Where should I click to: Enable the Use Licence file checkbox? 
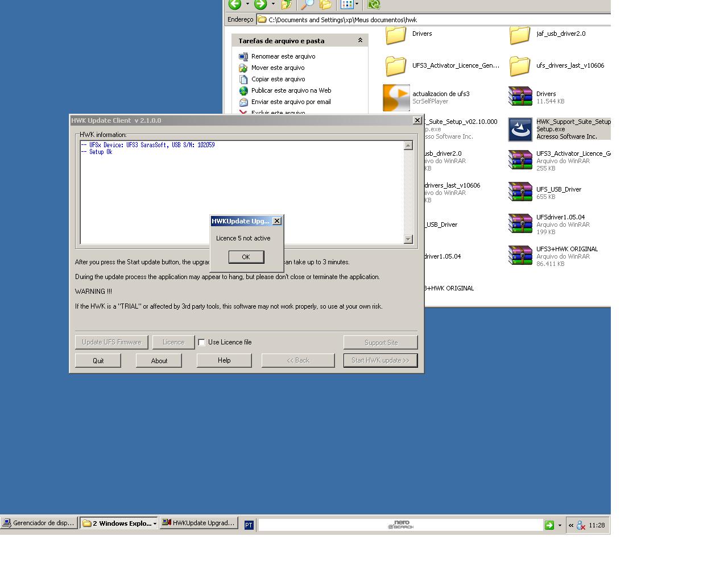point(201,342)
